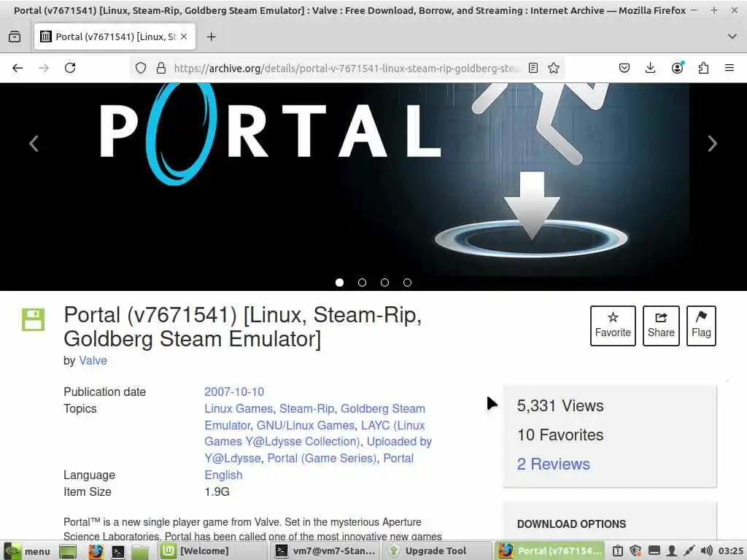Open the 03:25 clock calendar
The height and width of the screenshot is (560, 747).
coord(731,551)
